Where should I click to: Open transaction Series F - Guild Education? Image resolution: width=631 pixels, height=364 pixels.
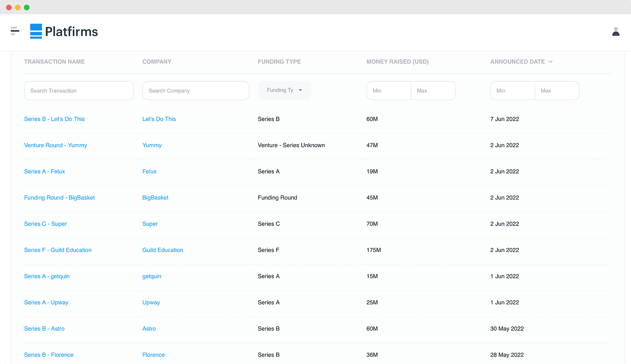click(x=58, y=250)
